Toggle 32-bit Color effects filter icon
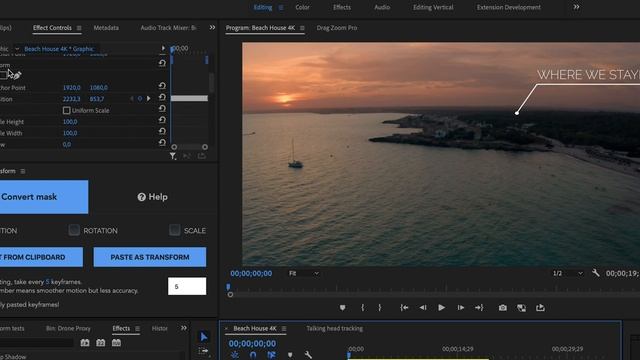This screenshot has width=640, height=360. click(x=100, y=343)
